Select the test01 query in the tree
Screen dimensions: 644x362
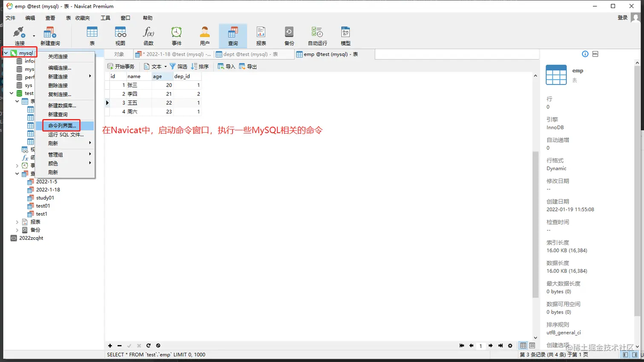pos(43,206)
